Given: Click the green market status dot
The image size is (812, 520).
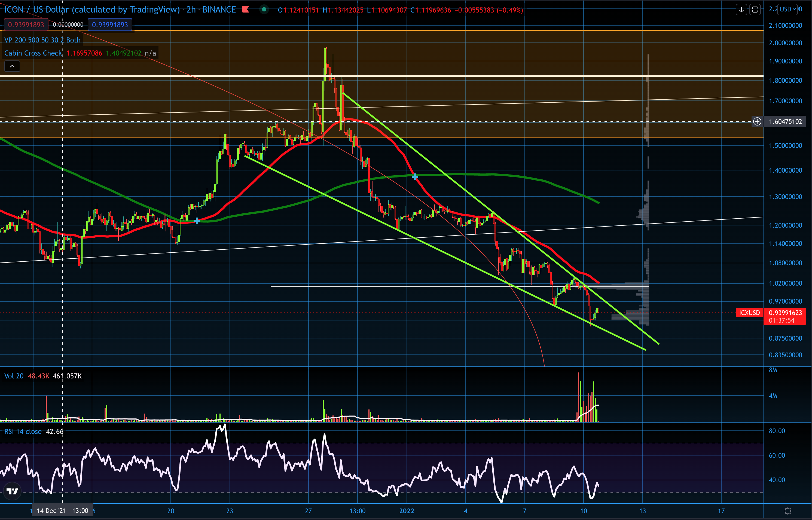Looking at the screenshot, I should pos(264,10).
